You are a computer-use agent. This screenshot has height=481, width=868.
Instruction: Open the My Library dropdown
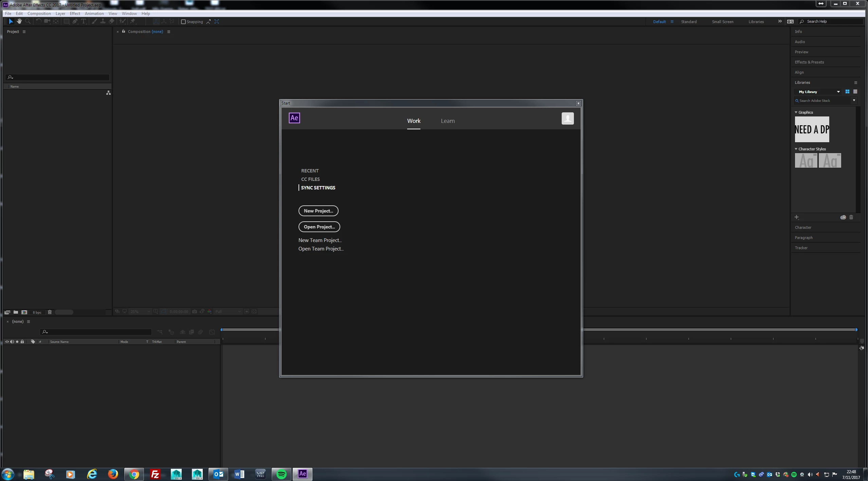(838, 92)
